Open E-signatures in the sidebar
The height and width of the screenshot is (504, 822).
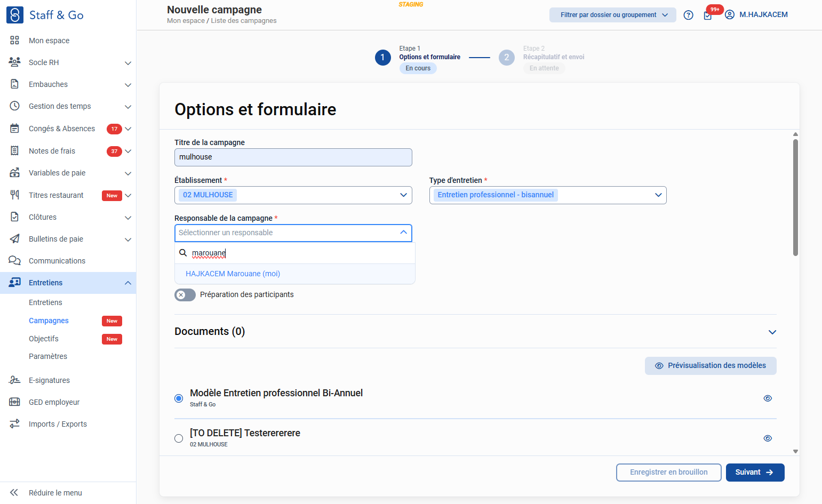[49, 380]
